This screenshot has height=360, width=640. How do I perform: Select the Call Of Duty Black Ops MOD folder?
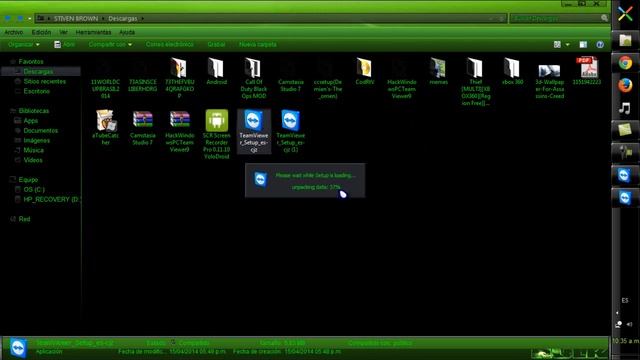(253, 78)
